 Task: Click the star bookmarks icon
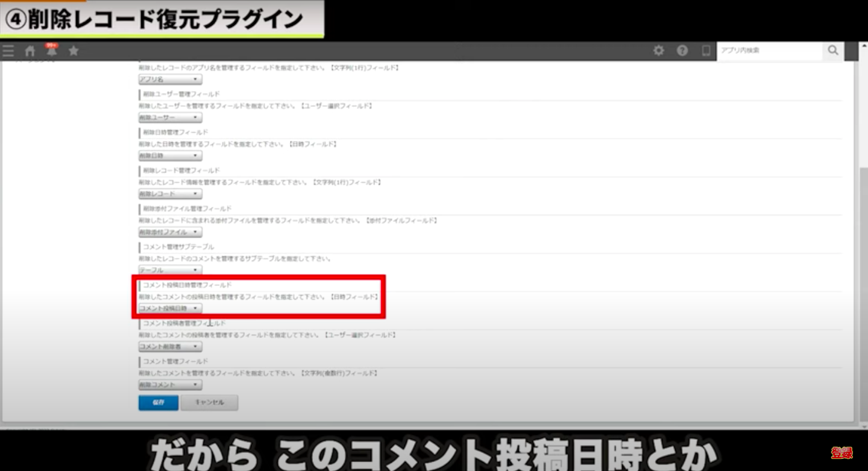tap(74, 51)
